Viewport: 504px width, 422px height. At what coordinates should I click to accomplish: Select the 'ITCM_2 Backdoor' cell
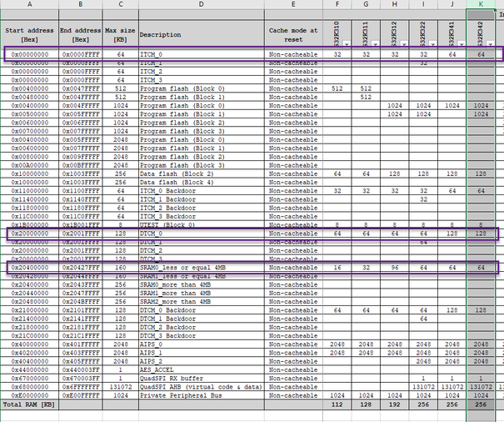tap(202, 208)
